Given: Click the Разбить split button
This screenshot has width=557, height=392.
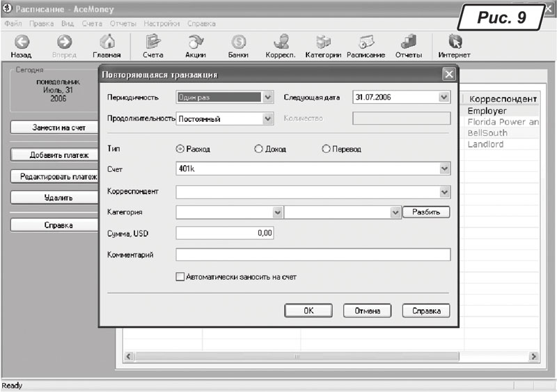Looking at the screenshot, I should point(425,212).
